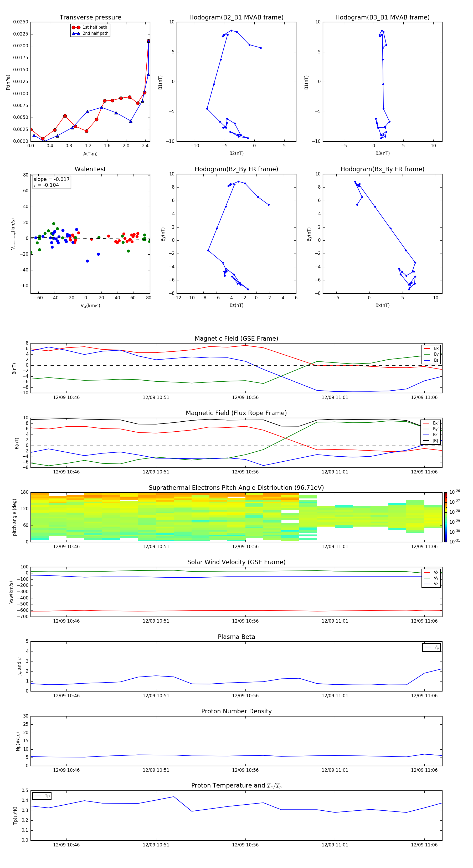Click the 'Np(#/cc)' axis label
This screenshot has height=868, width=473.
[18, 741]
